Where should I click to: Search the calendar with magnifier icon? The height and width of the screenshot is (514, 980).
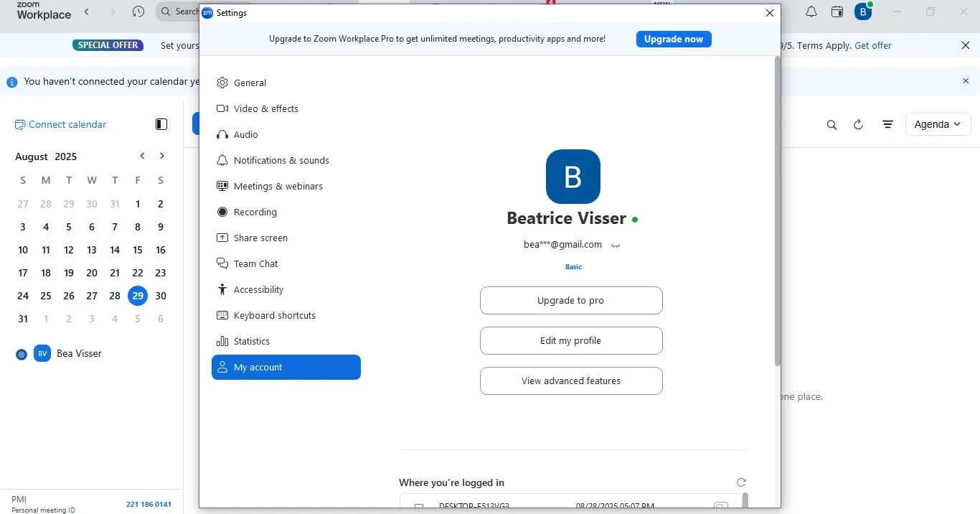pos(831,125)
